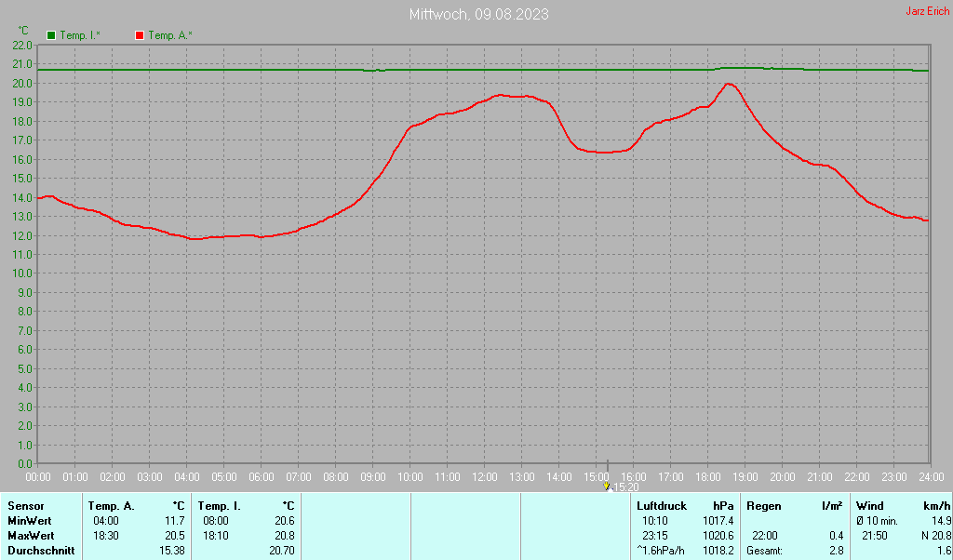Click the wind time 21:50
The image size is (953, 560).
[875, 537]
